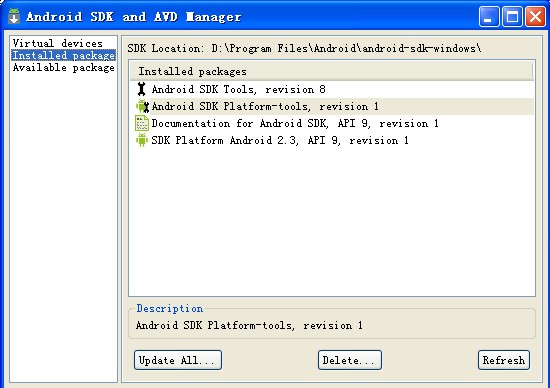Image resolution: width=550 pixels, height=388 pixels.
Task: Maximize the Android SDK and AVD Manager window
Action: coord(512,16)
